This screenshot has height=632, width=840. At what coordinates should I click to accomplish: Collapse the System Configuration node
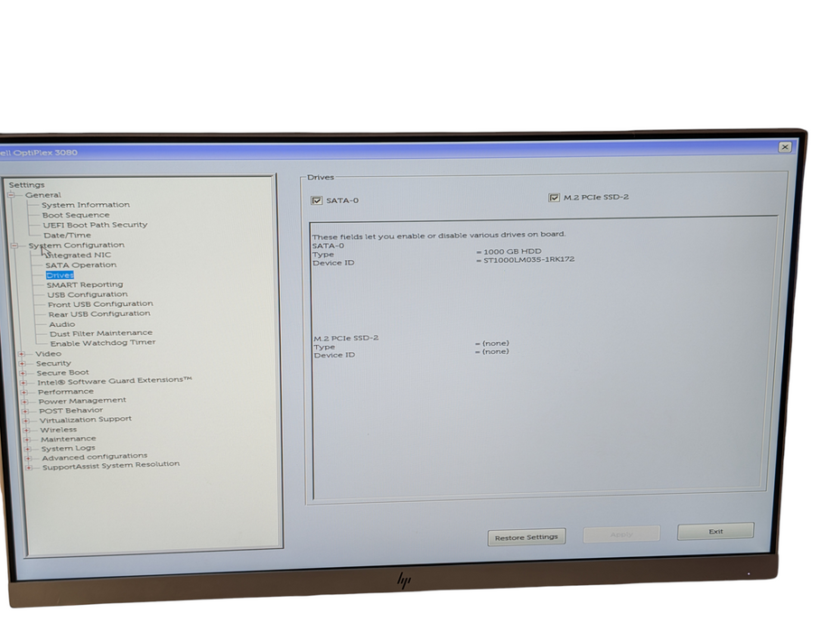tap(15, 246)
